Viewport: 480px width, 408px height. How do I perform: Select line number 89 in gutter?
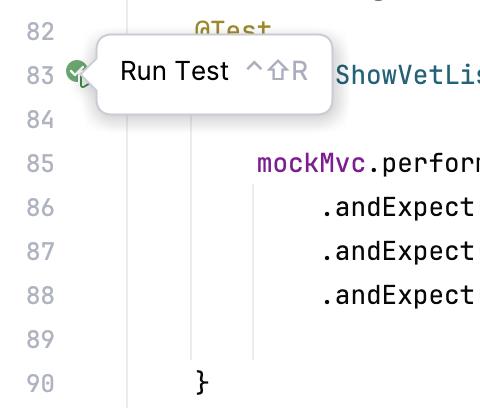click(40, 339)
